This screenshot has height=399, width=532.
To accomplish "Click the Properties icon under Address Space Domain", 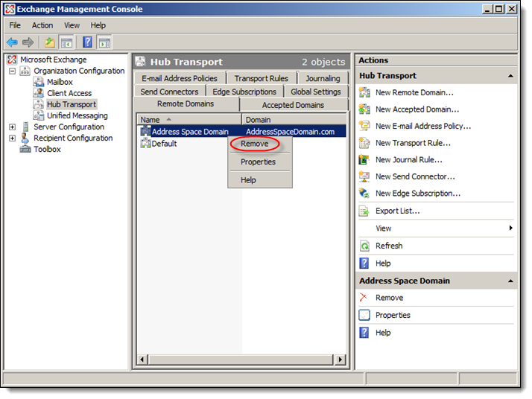I will coord(364,315).
